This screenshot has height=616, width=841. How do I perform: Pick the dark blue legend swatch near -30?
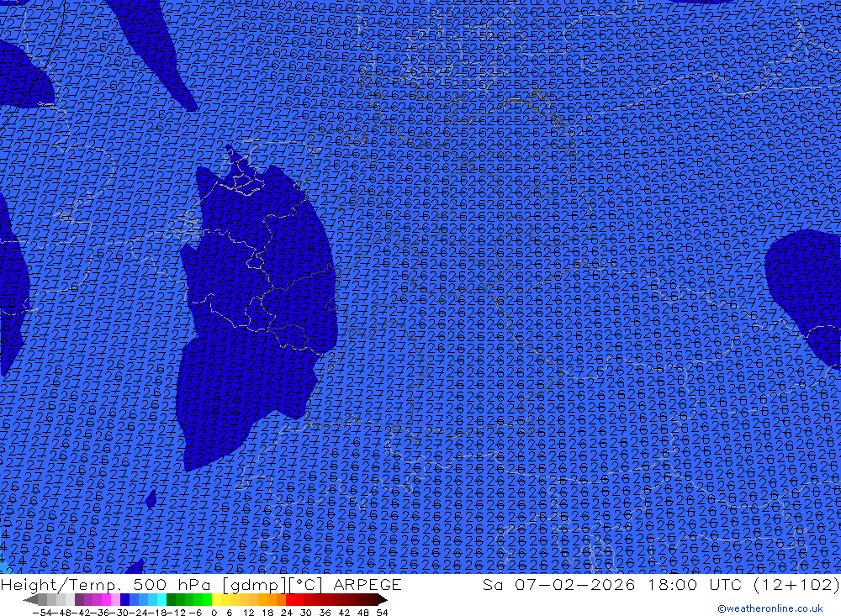click(124, 599)
